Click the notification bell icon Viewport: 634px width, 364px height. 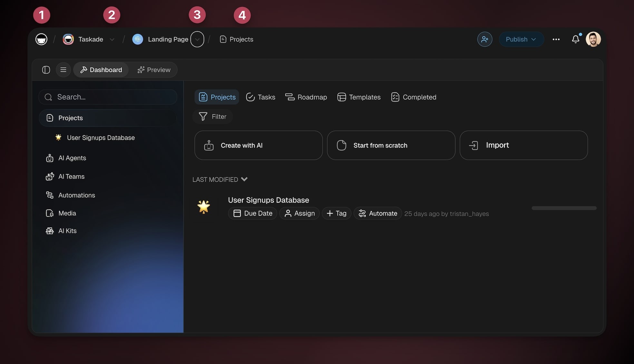575,39
